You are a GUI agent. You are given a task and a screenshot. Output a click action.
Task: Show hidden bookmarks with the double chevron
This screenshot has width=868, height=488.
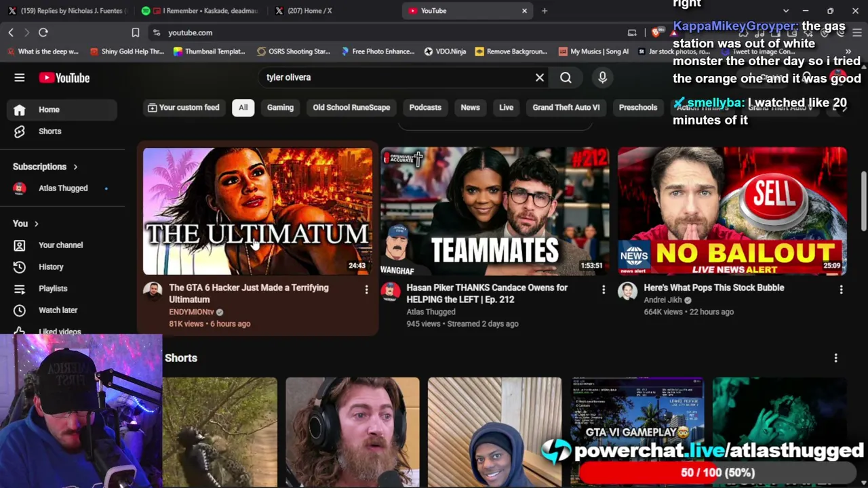[x=848, y=52]
